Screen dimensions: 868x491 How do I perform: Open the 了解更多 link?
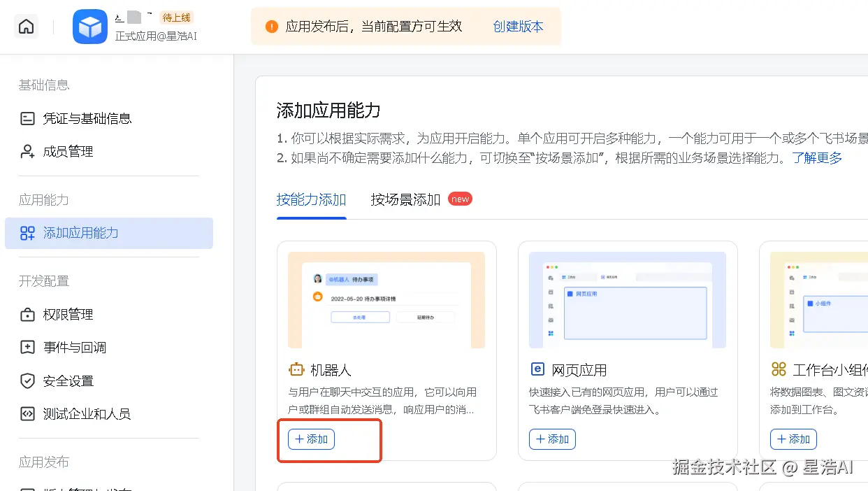[817, 157]
